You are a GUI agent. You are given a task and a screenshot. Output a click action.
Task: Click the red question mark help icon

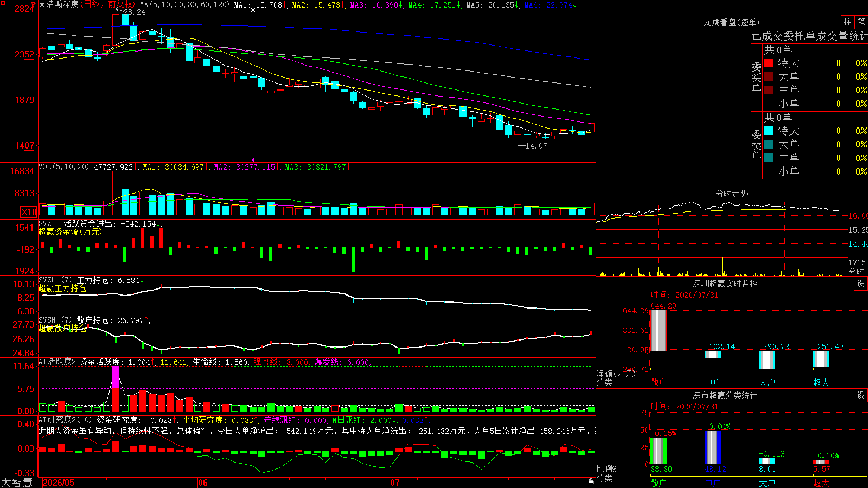point(34,4)
